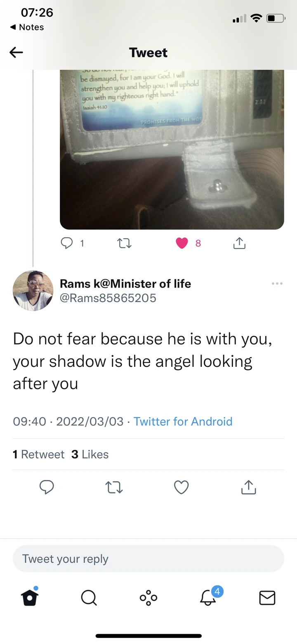Tap the Tweet your reply field
Viewport: 297px width, 644px height.
click(148, 558)
